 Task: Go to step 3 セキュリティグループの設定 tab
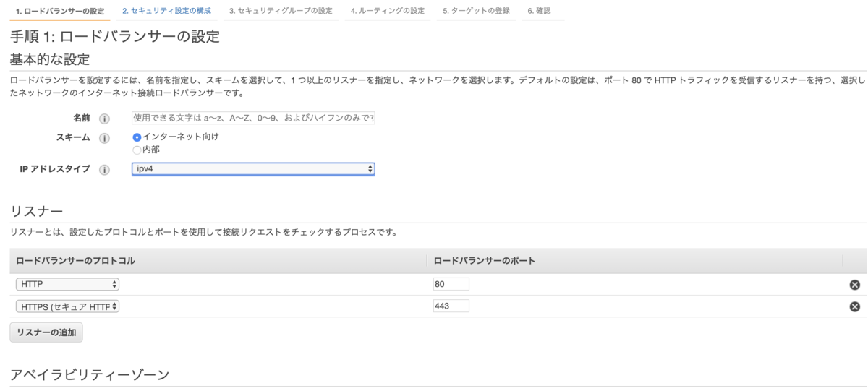pos(281,12)
